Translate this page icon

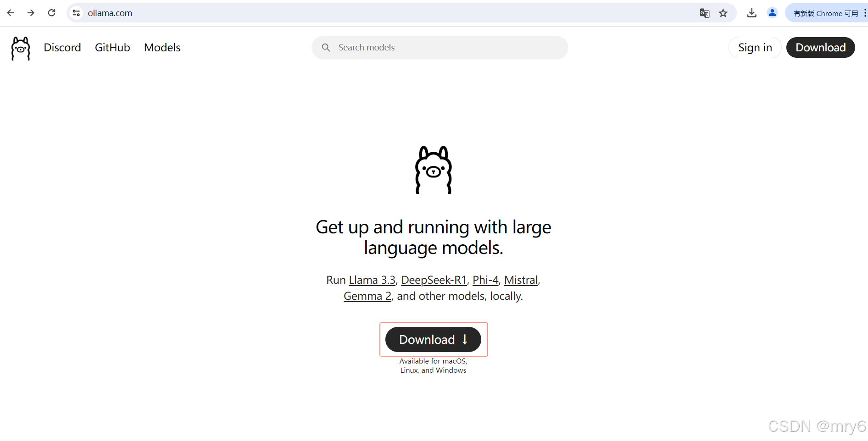[x=705, y=13]
